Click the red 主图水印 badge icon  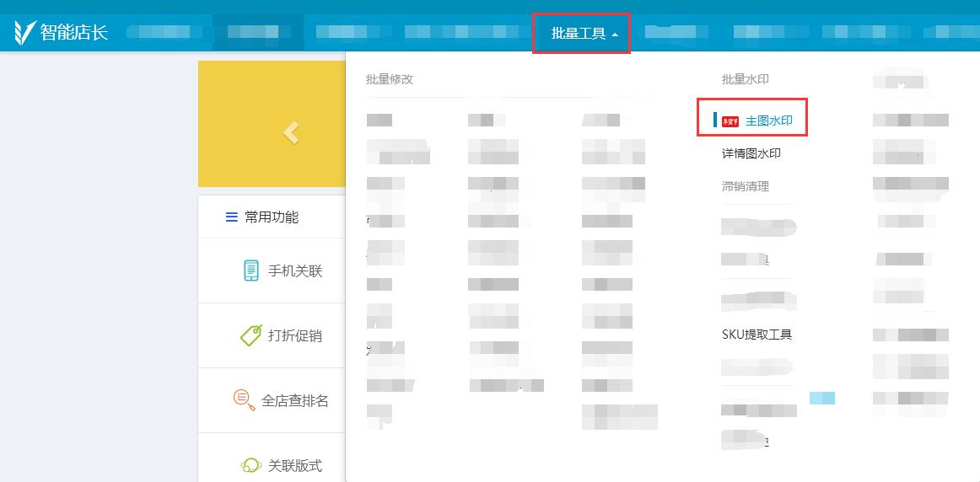[x=730, y=121]
